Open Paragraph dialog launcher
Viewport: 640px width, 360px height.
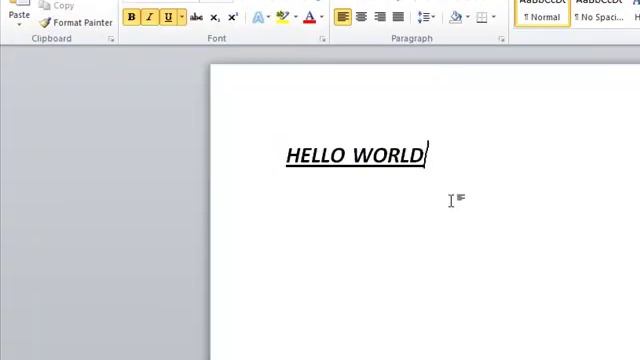tap(501, 39)
